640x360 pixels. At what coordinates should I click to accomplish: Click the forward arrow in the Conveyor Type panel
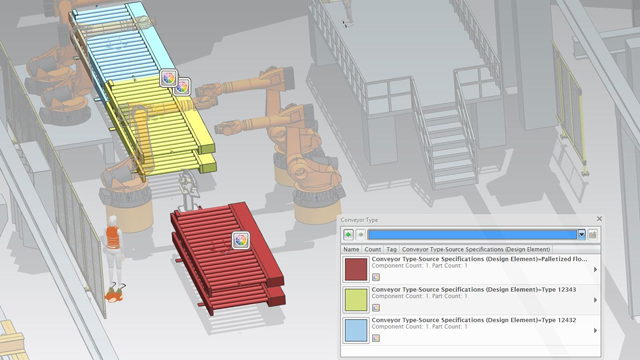[x=360, y=235]
